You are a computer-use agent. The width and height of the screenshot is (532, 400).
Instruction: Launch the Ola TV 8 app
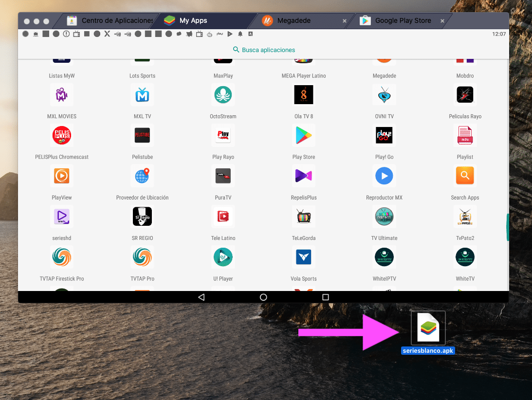coord(304,95)
